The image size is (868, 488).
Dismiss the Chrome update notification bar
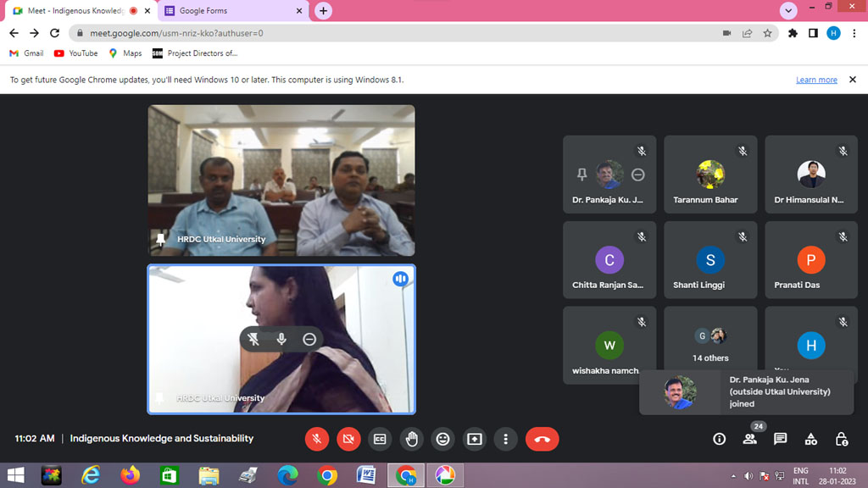(853, 80)
